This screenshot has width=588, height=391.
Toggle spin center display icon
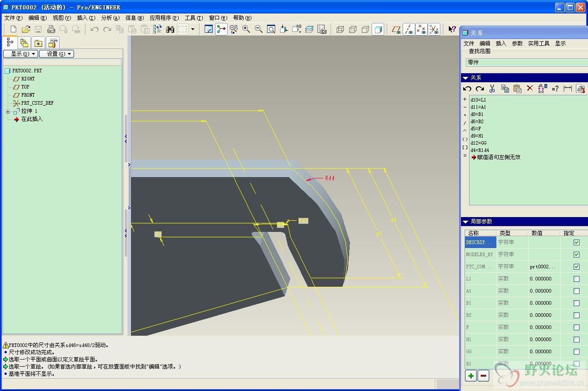point(221,29)
